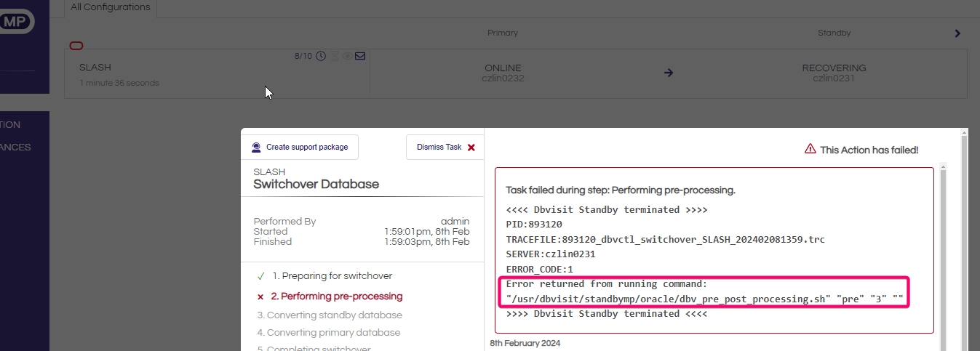Click Task failed during step message

pyautogui.click(x=621, y=190)
